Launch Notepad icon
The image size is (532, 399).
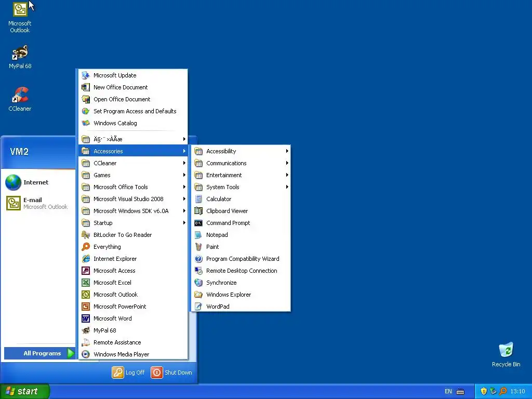tap(198, 235)
